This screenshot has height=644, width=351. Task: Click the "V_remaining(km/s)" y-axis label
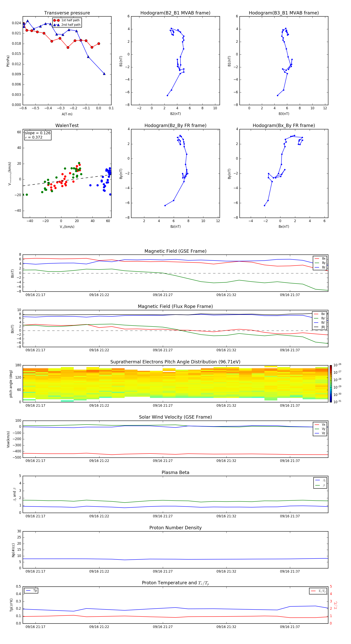pyautogui.click(x=10, y=173)
